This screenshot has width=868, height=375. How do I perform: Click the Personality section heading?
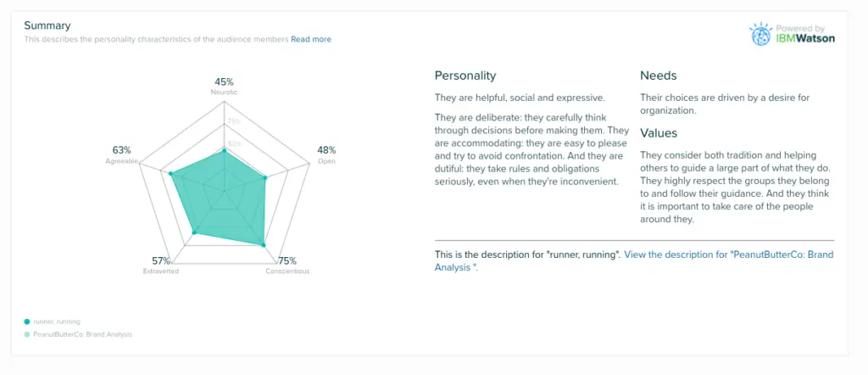465,76
